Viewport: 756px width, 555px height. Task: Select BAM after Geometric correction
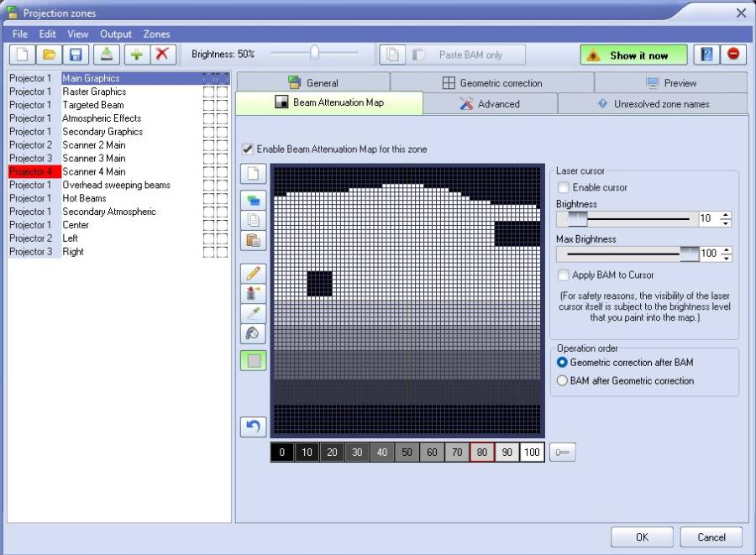pyautogui.click(x=564, y=380)
